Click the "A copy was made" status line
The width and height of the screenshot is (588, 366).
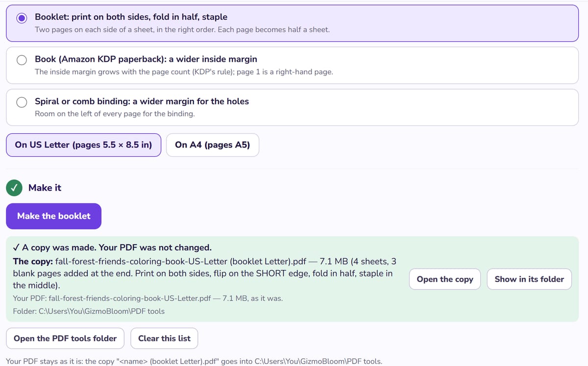pos(112,247)
